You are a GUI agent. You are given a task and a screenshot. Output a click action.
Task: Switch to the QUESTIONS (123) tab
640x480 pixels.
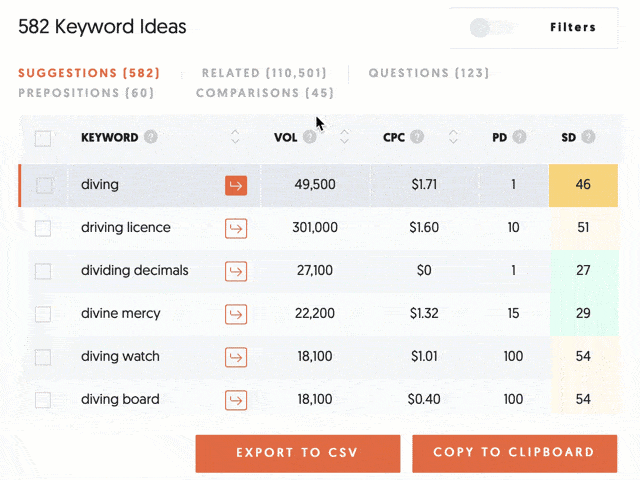pyautogui.click(x=429, y=73)
